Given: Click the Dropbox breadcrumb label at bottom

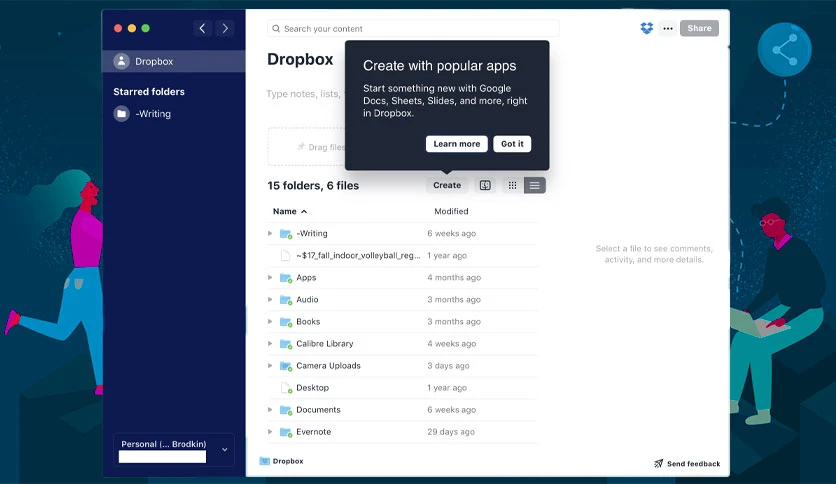Looking at the screenshot, I should pos(288,461).
